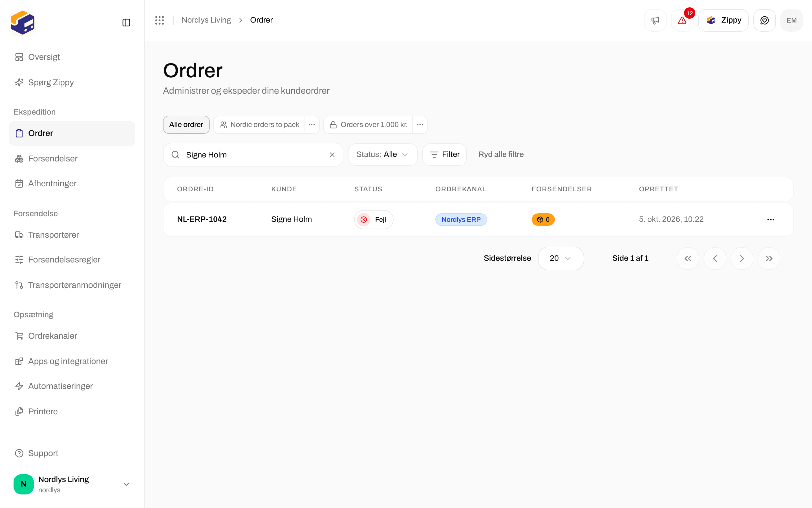This screenshot has height=508, width=812.
Task: Clear the Signe Holm search text
Action: 332,155
